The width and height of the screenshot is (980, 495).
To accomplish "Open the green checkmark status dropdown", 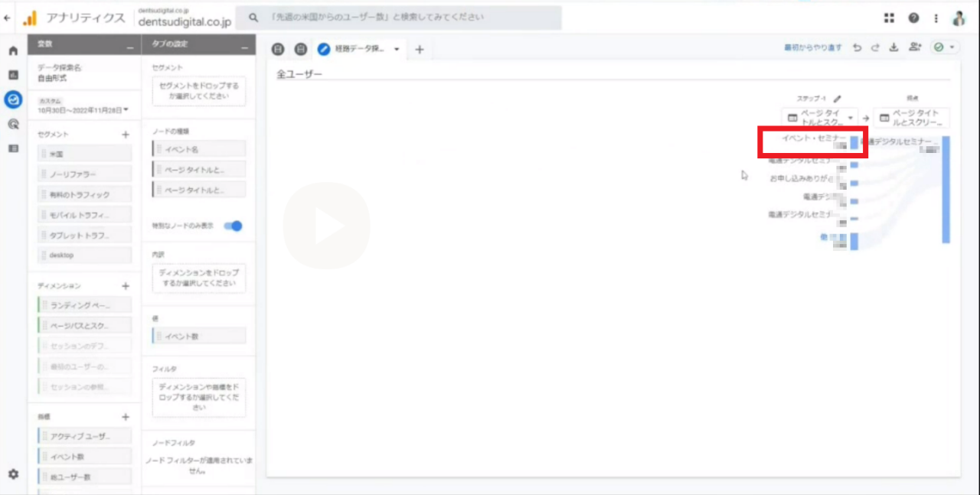I will (x=945, y=47).
